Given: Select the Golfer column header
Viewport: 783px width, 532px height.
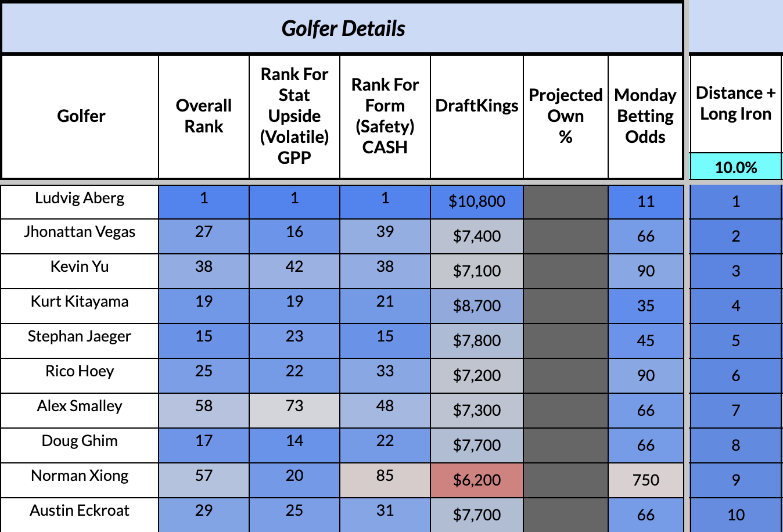Looking at the screenshot, I should click(x=81, y=116).
